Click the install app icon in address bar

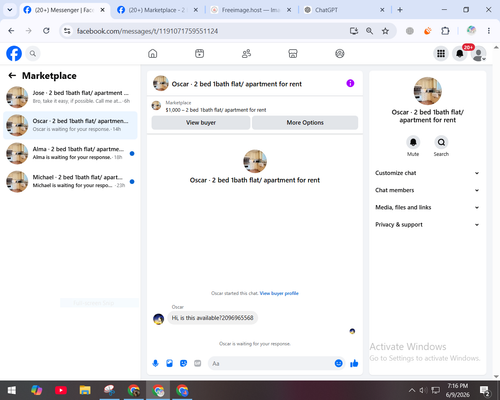tap(354, 31)
